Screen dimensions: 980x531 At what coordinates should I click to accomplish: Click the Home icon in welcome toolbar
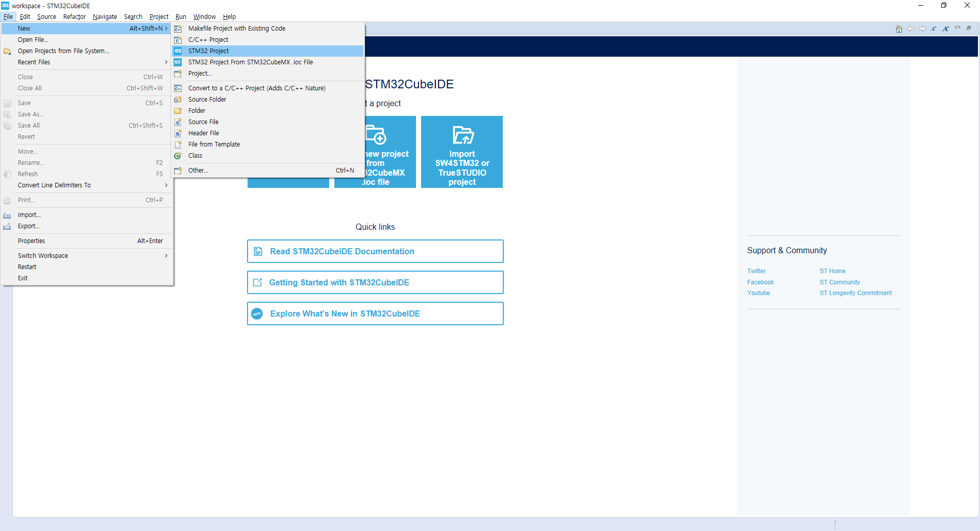899,29
